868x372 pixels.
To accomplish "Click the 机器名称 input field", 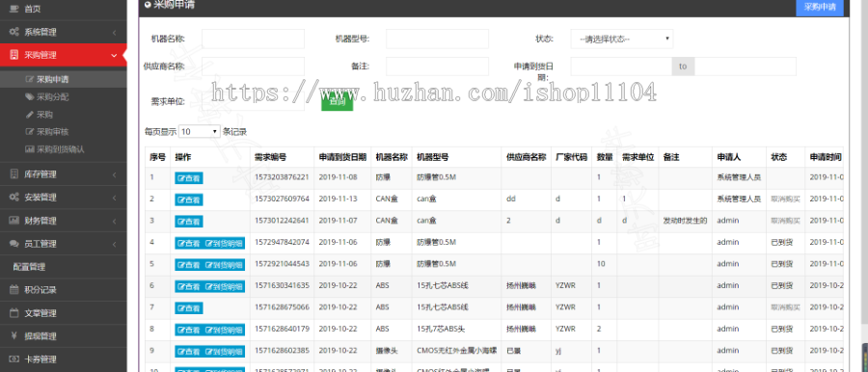I will (253, 39).
